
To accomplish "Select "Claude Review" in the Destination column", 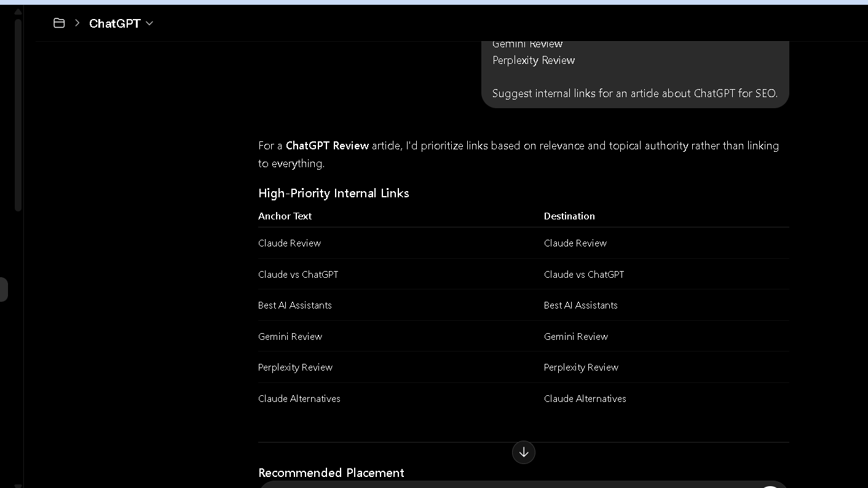I will coord(575,243).
